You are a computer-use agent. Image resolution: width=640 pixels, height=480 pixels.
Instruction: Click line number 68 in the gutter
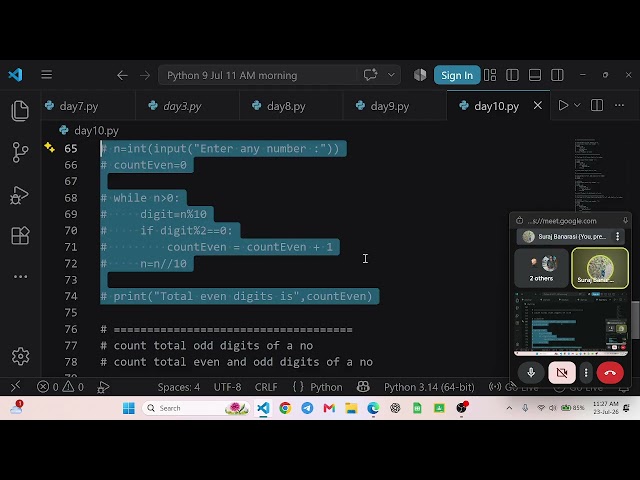[71, 198]
